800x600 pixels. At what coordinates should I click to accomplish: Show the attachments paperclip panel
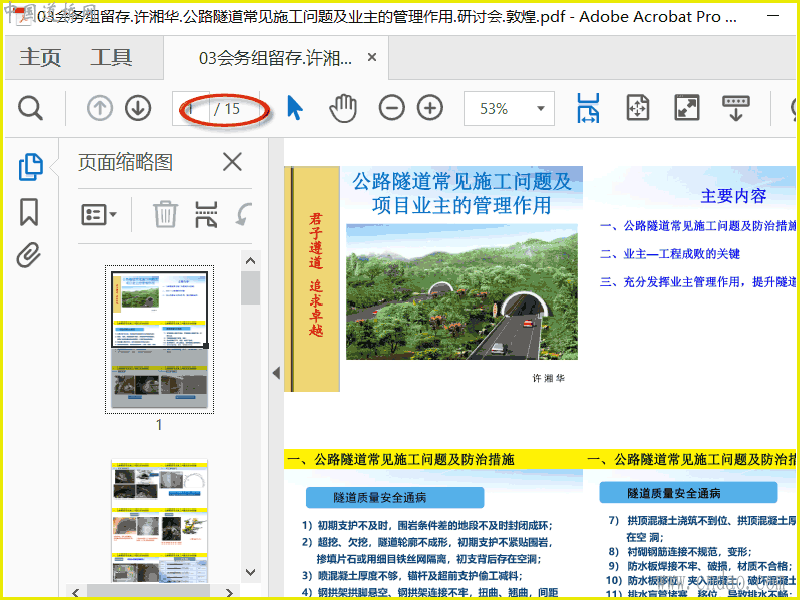click(29, 256)
